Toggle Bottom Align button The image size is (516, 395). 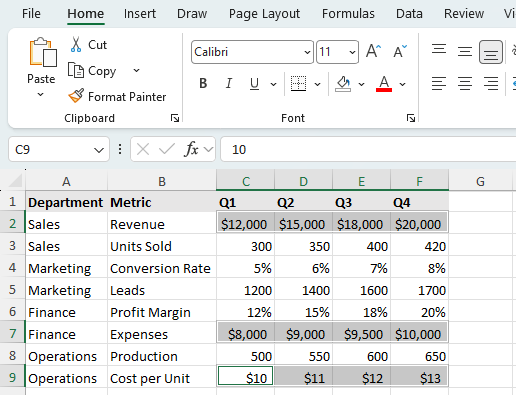click(491, 52)
